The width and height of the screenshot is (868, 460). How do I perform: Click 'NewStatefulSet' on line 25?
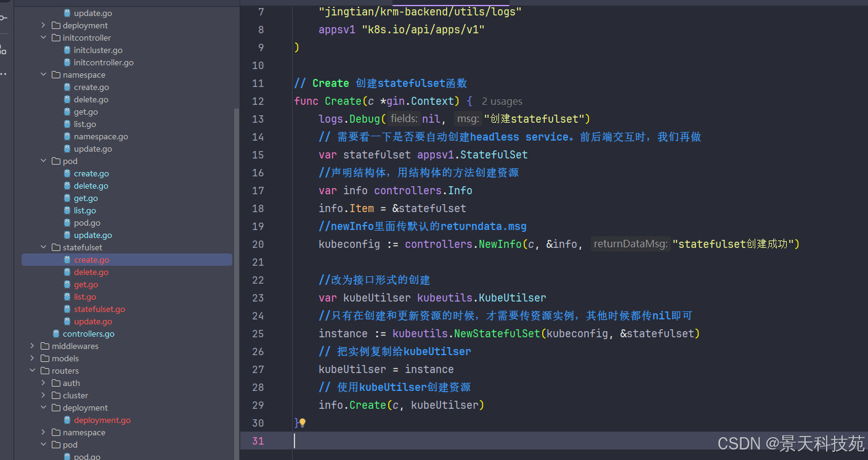click(497, 334)
